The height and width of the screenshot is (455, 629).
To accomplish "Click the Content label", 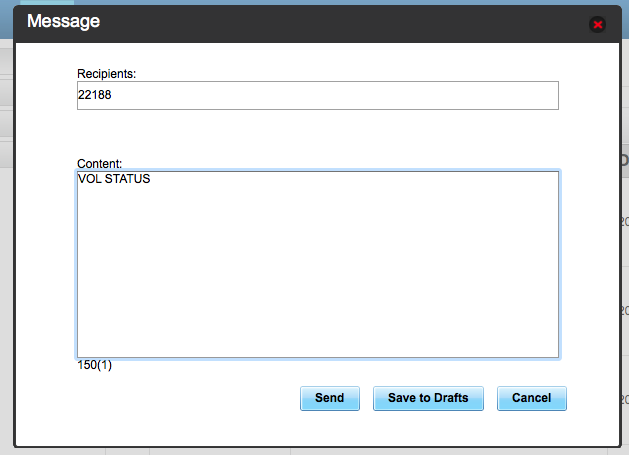I will [x=99, y=164].
